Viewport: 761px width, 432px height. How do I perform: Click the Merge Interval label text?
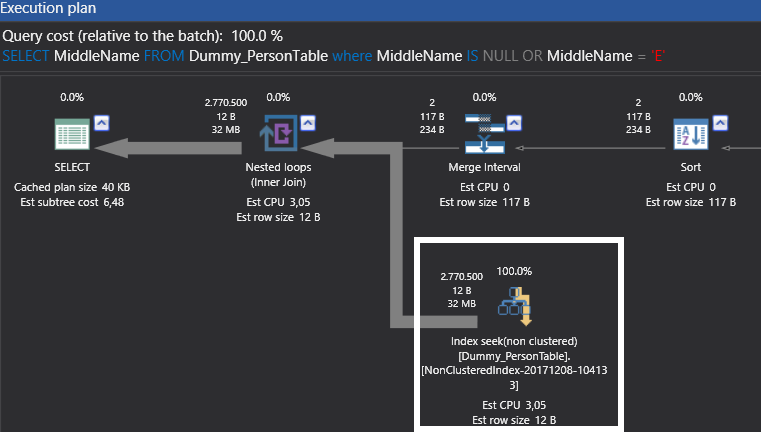pos(484,167)
